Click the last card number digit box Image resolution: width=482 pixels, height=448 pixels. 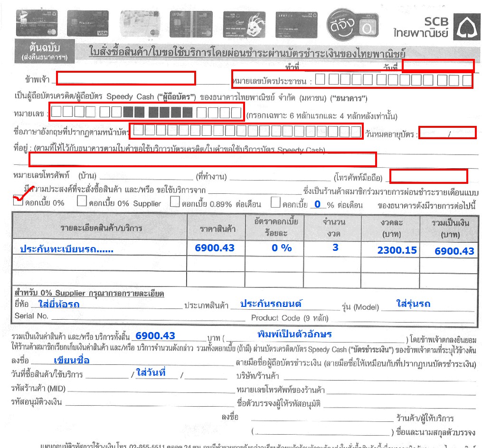pyautogui.click(x=236, y=113)
